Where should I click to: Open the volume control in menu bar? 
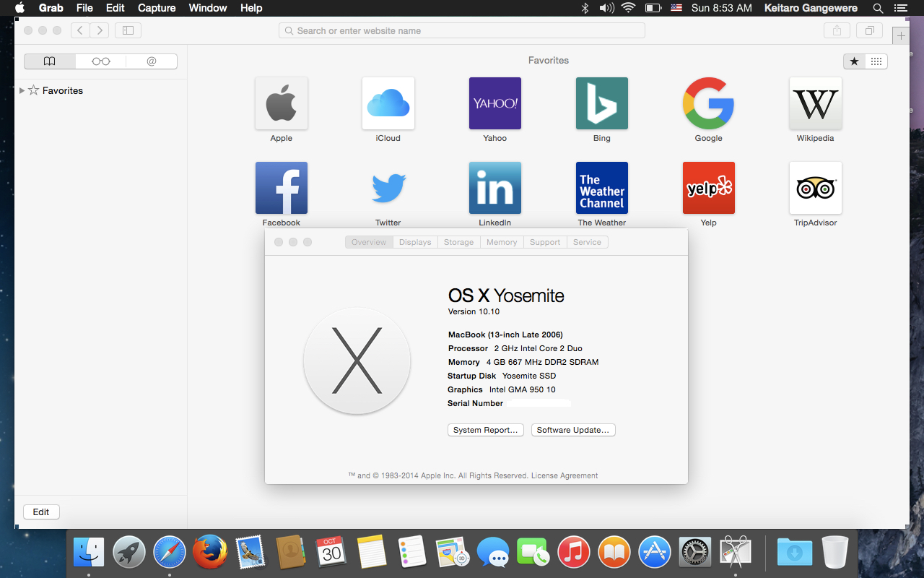pos(606,8)
